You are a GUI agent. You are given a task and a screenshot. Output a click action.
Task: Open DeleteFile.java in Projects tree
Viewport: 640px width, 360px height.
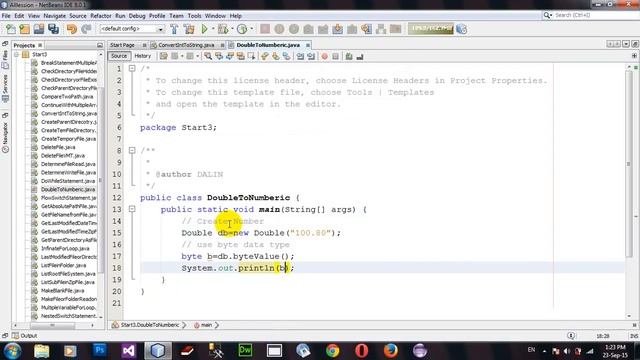pos(58,147)
